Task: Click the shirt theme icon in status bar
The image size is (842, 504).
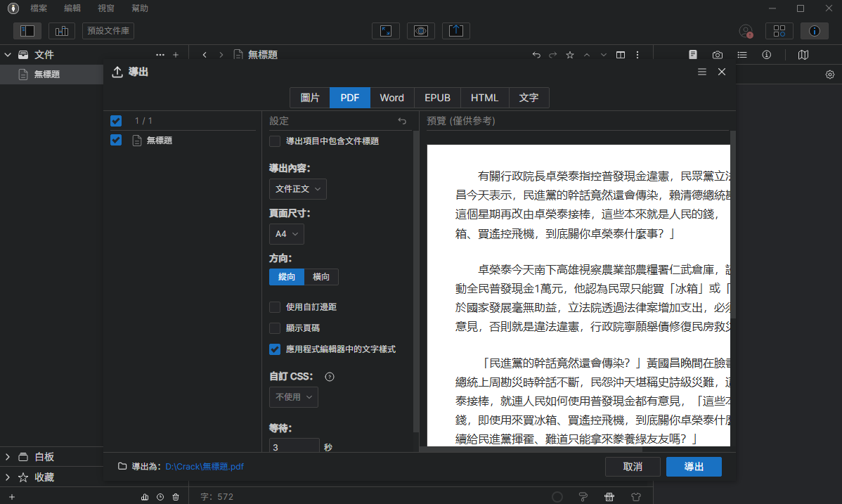Action: [x=636, y=497]
